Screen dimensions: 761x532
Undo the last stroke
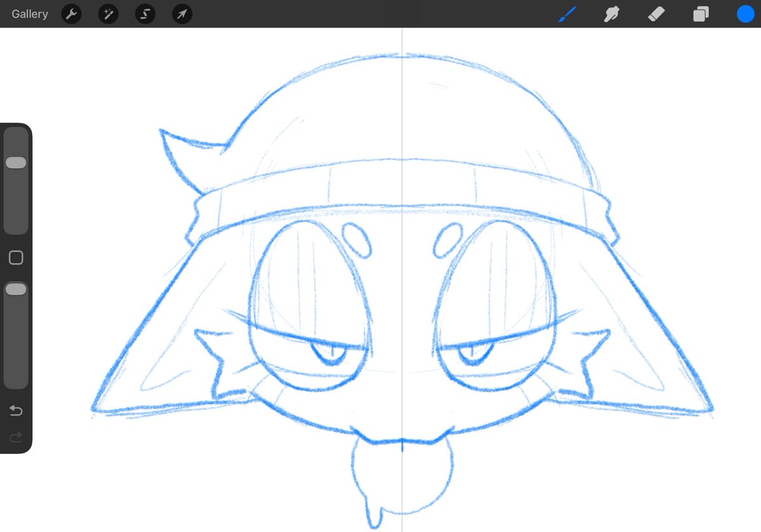[x=16, y=411]
